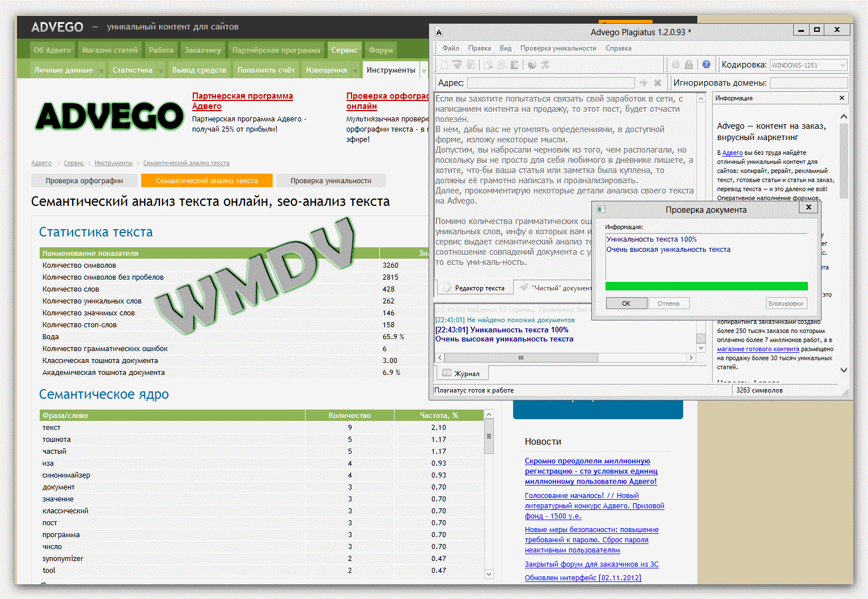Viewport: 868px width, 599px height.
Task: Open the Проверка орфографии tab
Action: [x=84, y=181]
